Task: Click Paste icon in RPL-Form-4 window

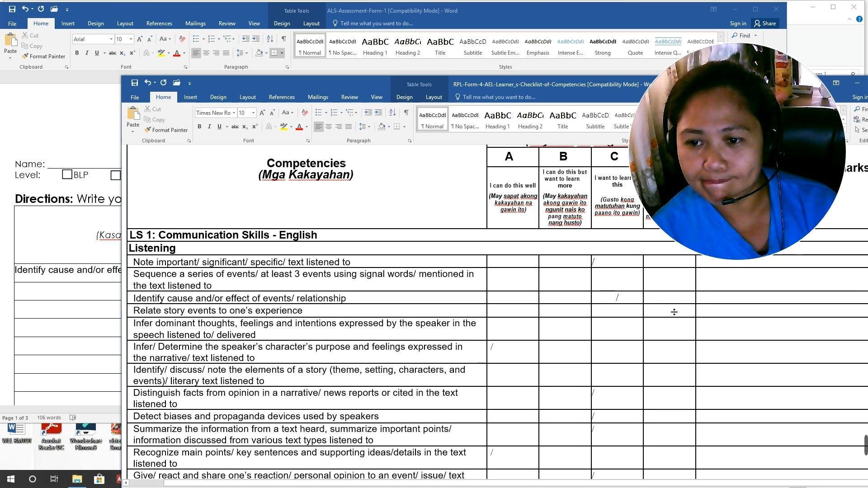Action: coord(133,113)
